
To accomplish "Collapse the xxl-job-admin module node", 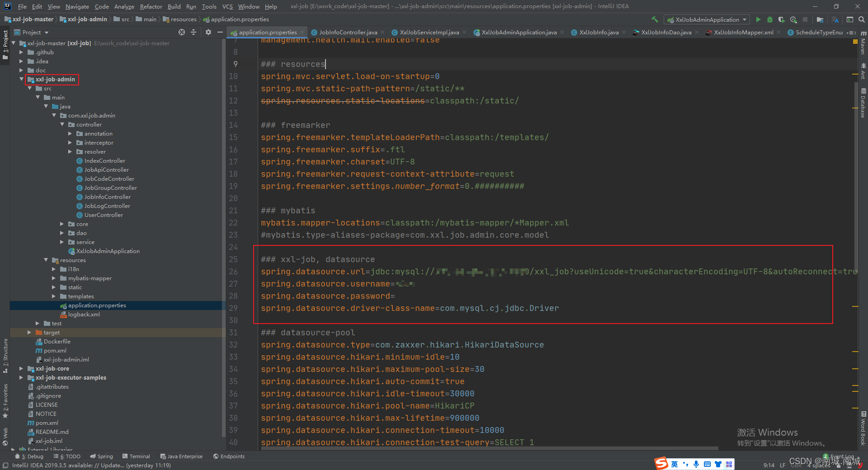I will point(21,79).
